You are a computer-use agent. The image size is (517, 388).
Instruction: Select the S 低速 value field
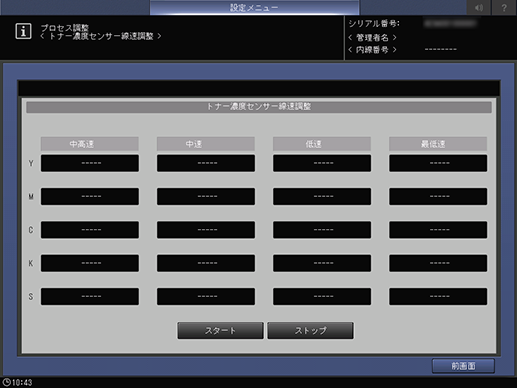(322, 296)
